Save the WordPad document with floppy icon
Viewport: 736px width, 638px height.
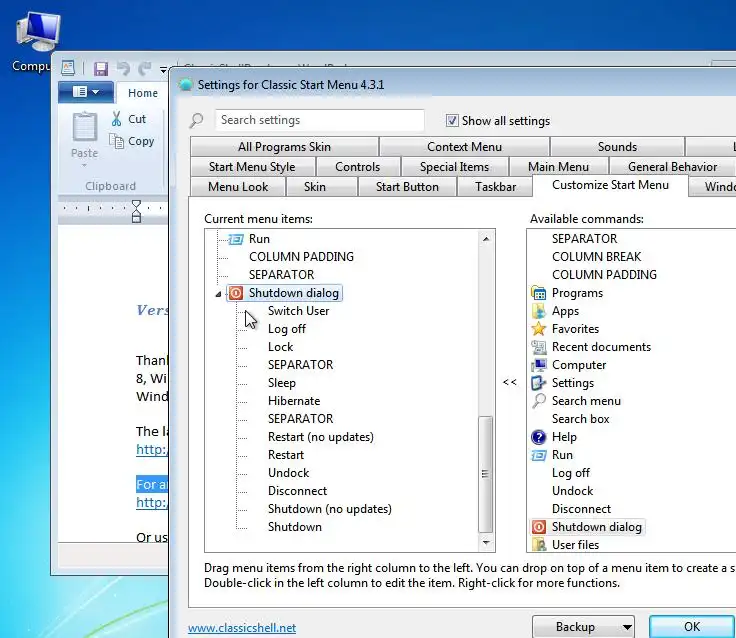pos(100,69)
